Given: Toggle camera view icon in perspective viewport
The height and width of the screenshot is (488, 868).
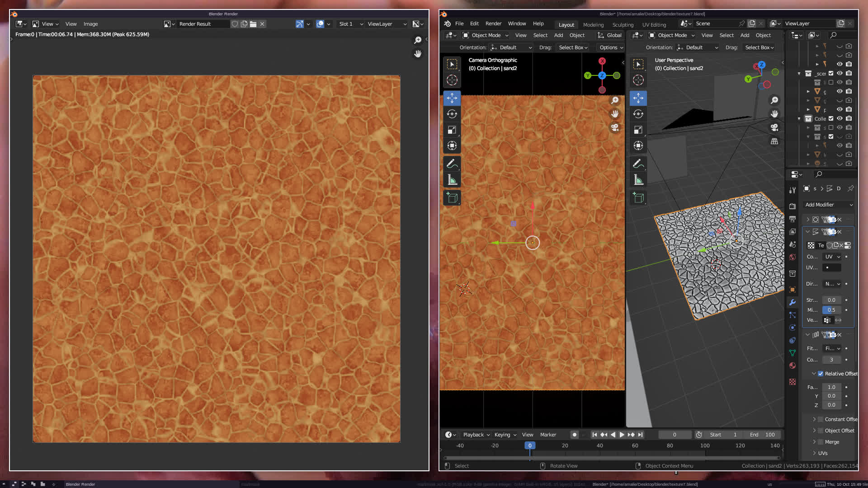Looking at the screenshot, I should (x=774, y=127).
